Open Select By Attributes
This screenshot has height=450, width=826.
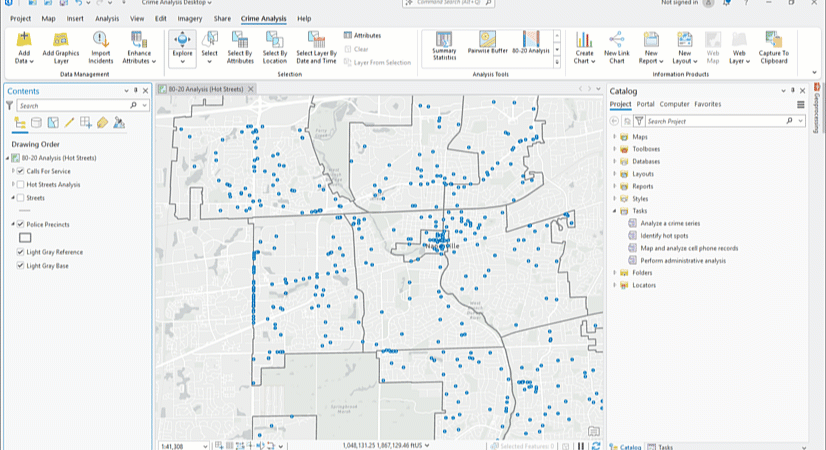click(240, 47)
